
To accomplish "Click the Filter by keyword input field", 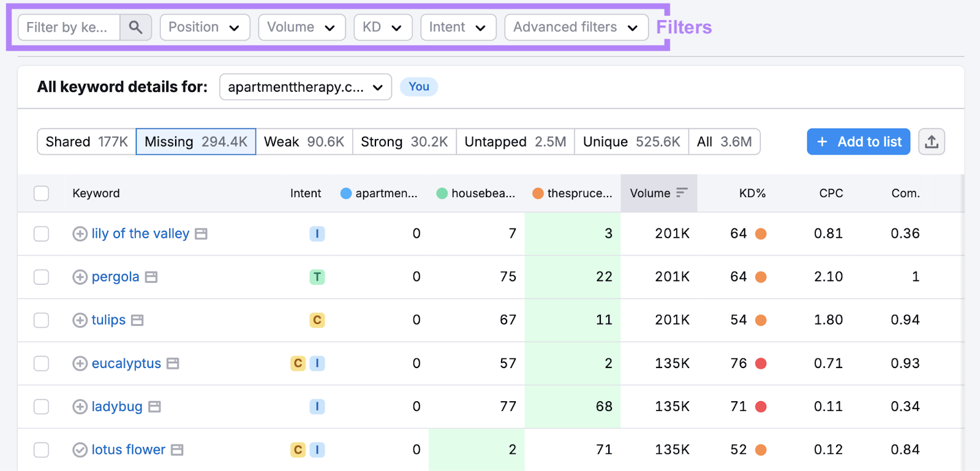I will [69, 28].
